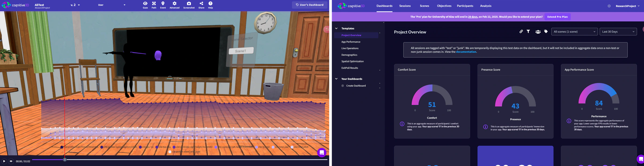Viewport: 644px width, 166px height.
Task: Click the plus icon beside Create Dashboard
Action: (343, 86)
